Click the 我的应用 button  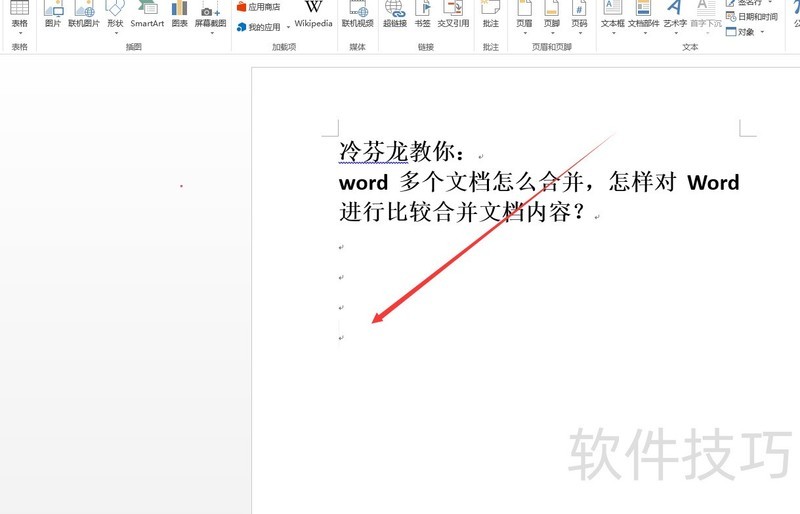click(x=259, y=27)
